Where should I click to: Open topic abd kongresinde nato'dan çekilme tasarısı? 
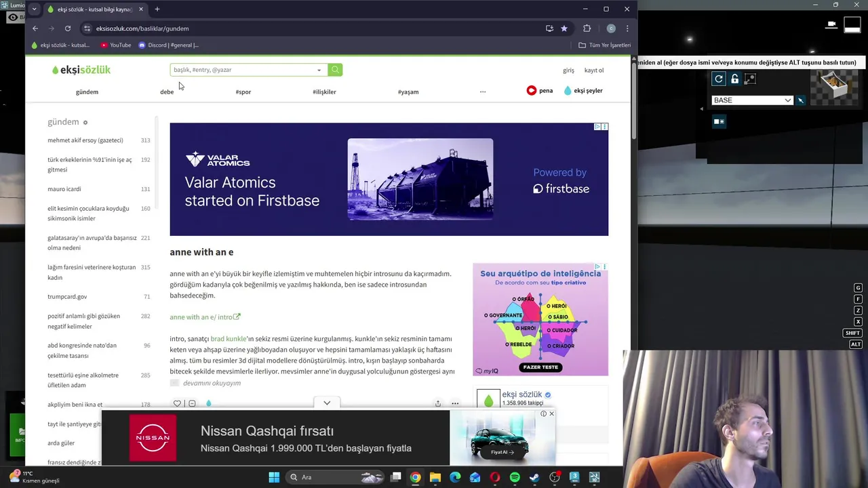82,350
